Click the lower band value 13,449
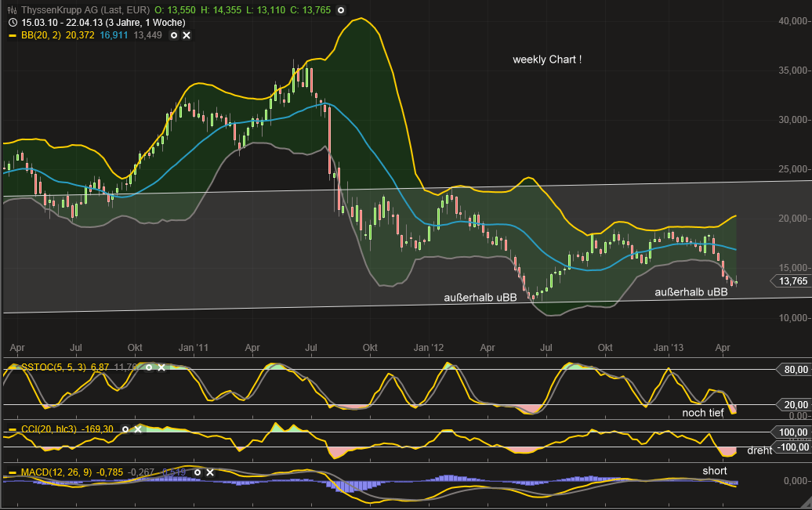The image size is (812, 510). 147,35
